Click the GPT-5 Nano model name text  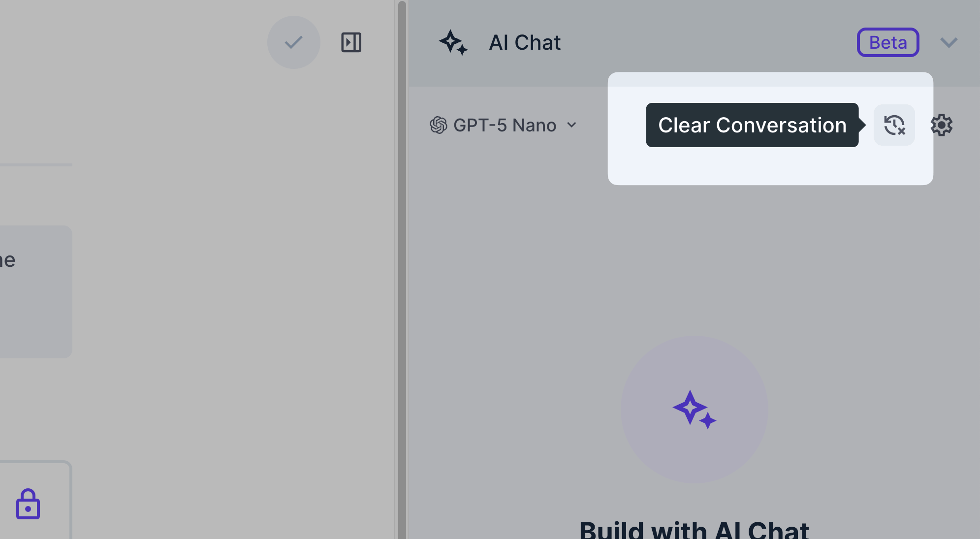point(505,125)
